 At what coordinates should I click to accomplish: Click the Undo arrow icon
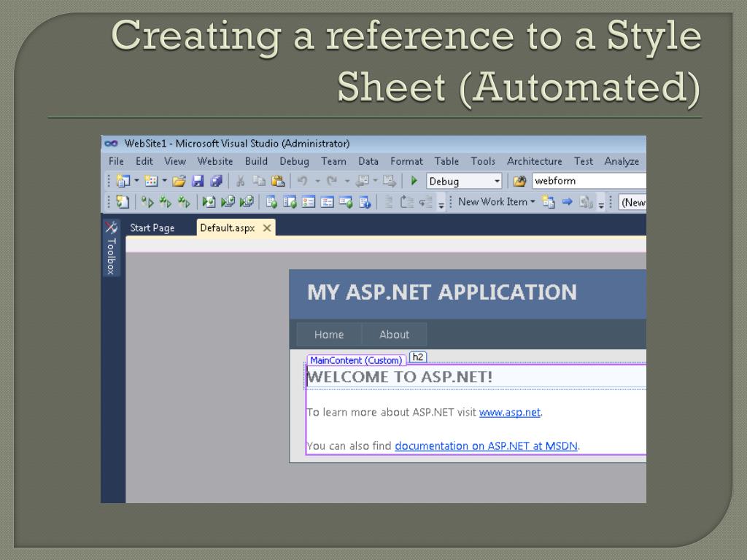coord(302,181)
